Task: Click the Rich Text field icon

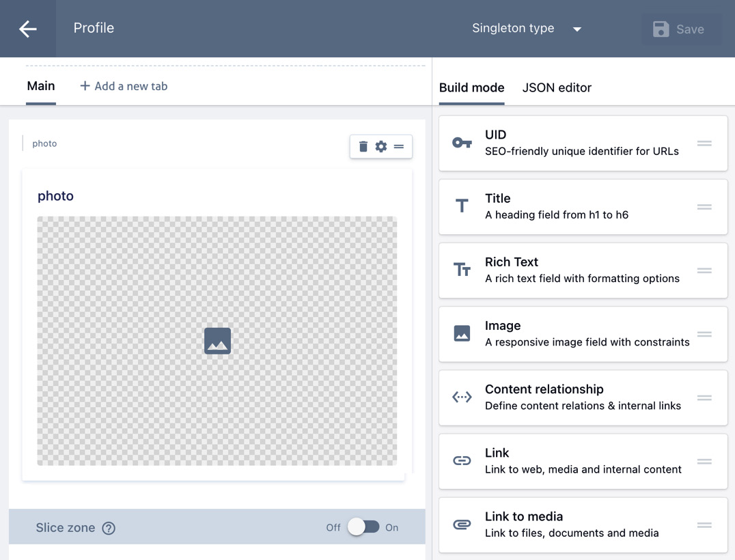Action: [462, 270]
